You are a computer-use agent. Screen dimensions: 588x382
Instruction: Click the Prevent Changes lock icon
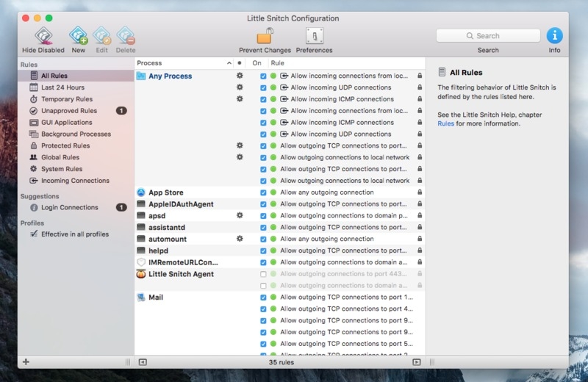(x=265, y=36)
